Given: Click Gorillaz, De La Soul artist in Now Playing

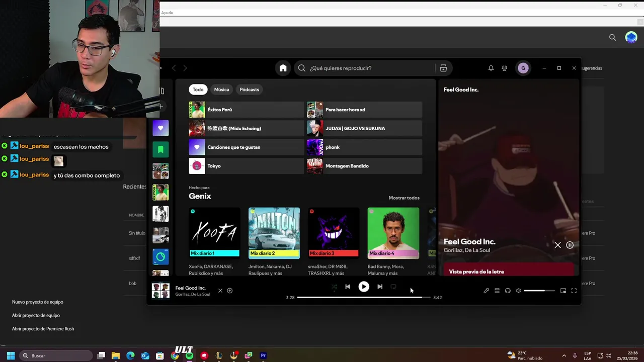Looking at the screenshot, I should click(x=467, y=250).
